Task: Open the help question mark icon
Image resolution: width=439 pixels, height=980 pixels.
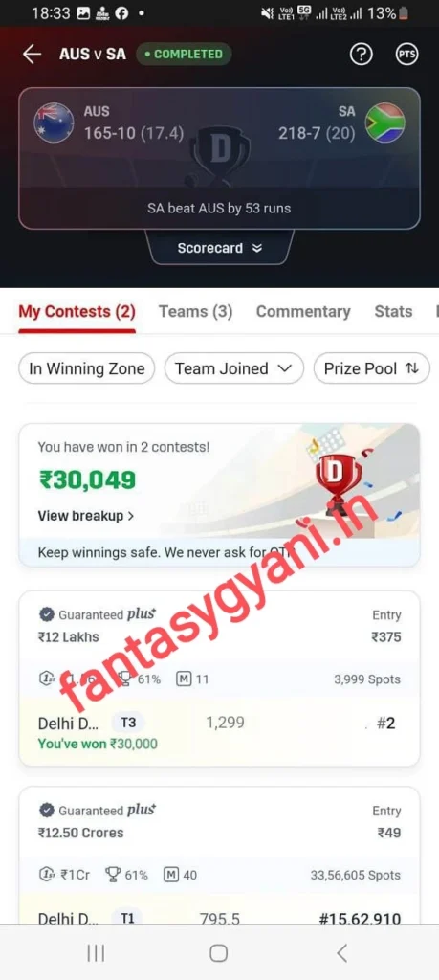Action: pyautogui.click(x=361, y=55)
